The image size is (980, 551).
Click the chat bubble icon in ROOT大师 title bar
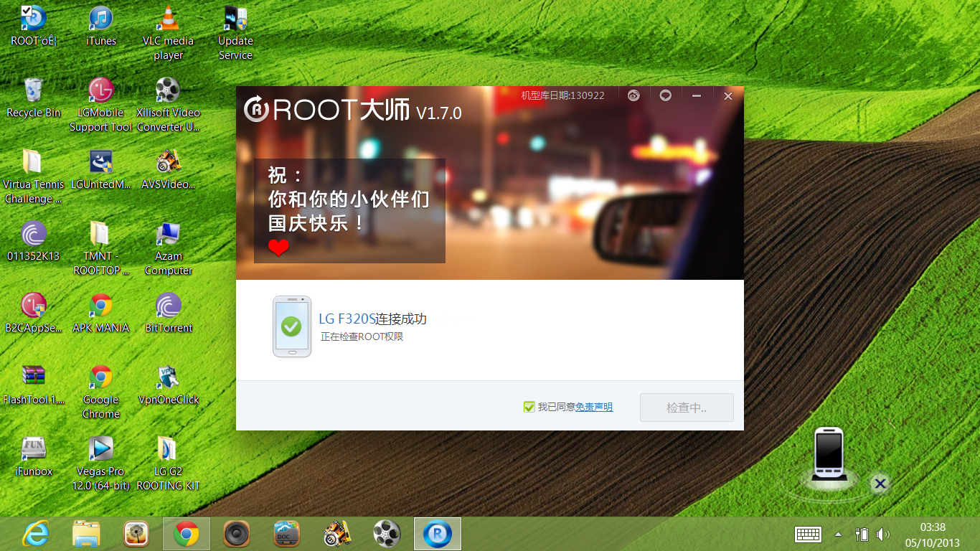tap(665, 95)
